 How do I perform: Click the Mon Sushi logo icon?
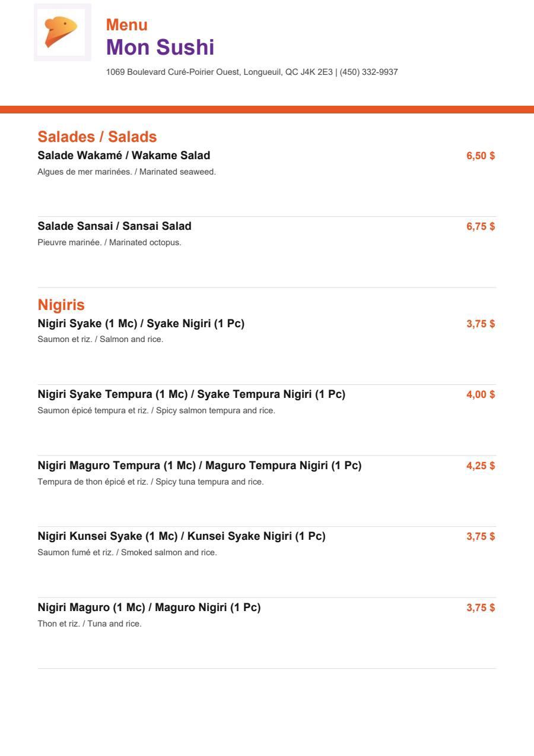pyautogui.click(x=62, y=32)
